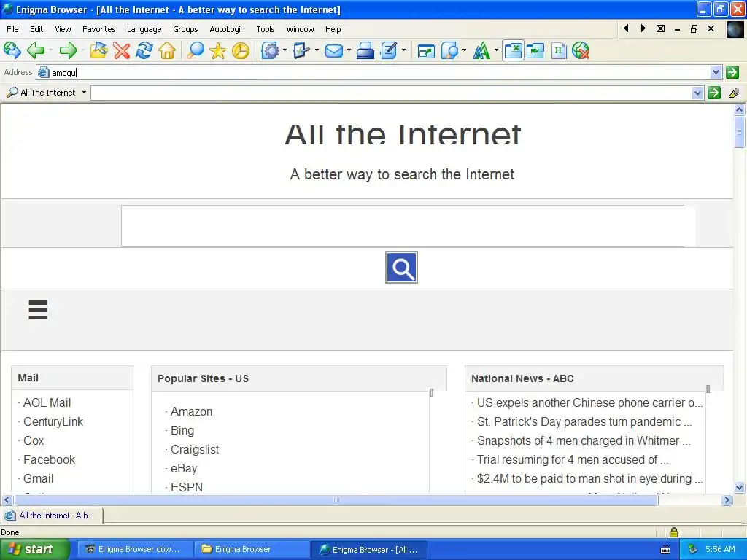Open the dropdown arrow beside the mail icon
747x560 pixels.
[x=349, y=50]
